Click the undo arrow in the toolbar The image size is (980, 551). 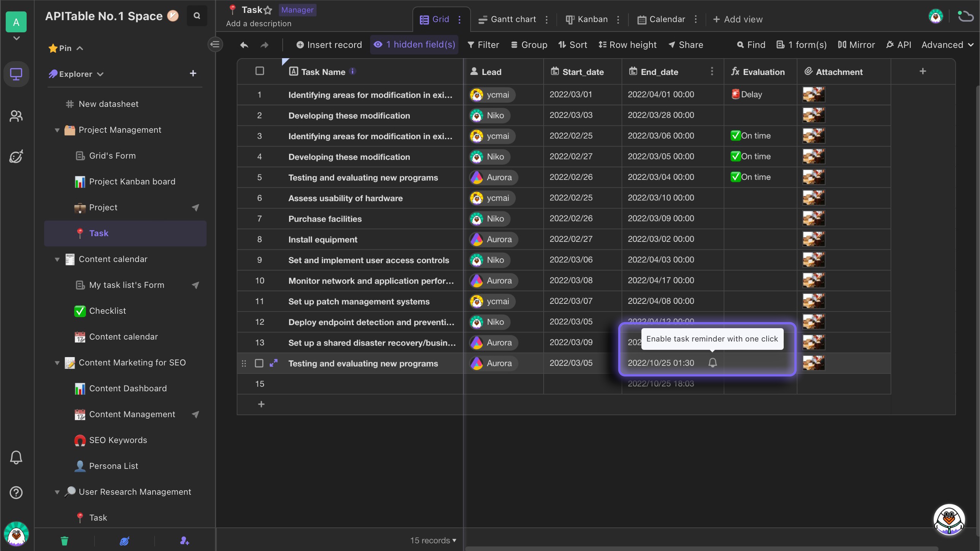[x=244, y=45]
